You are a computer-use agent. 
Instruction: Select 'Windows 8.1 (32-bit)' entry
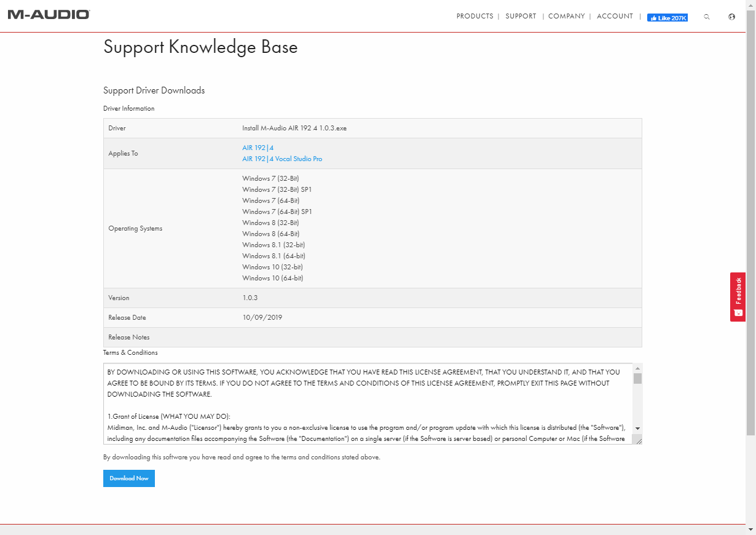coord(273,245)
